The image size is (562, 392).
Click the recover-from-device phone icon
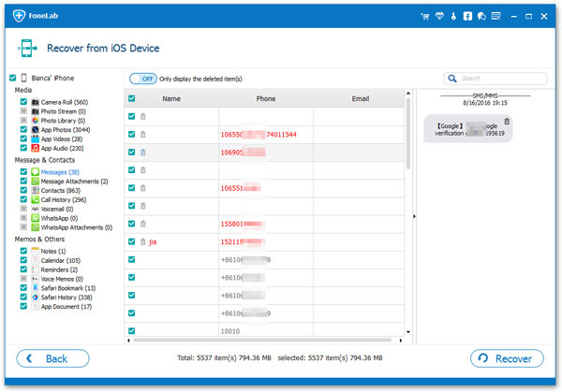click(x=27, y=48)
